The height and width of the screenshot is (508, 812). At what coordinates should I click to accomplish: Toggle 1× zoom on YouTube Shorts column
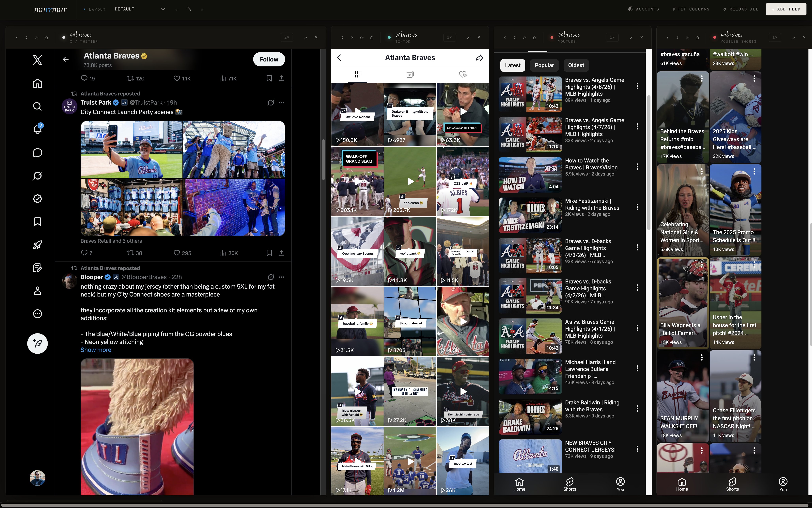tap(775, 37)
